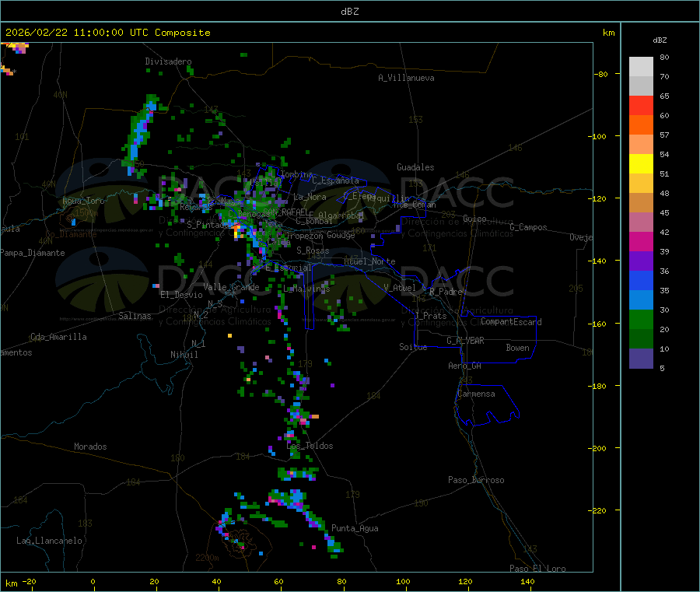Click the -200 km vertical axis tick
This screenshot has width=700, height=592.
click(x=599, y=448)
